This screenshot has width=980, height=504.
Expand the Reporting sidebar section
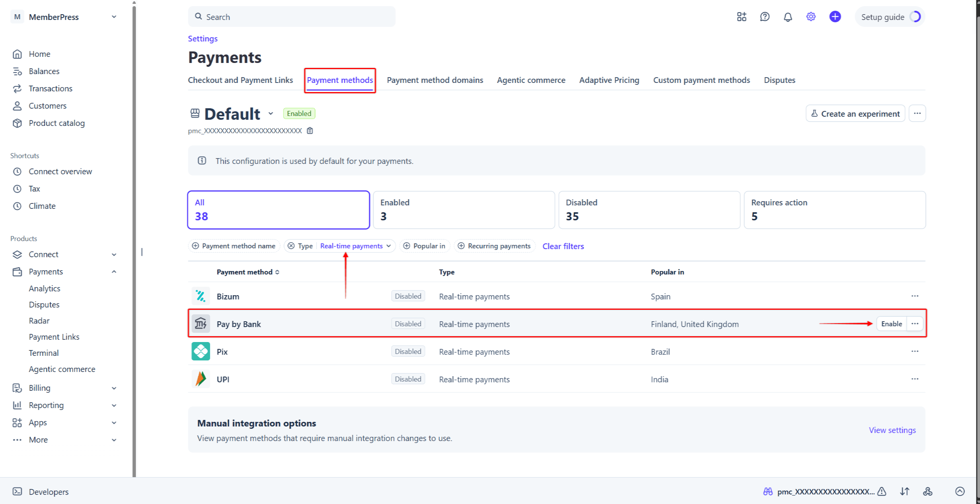coord(114,405)
